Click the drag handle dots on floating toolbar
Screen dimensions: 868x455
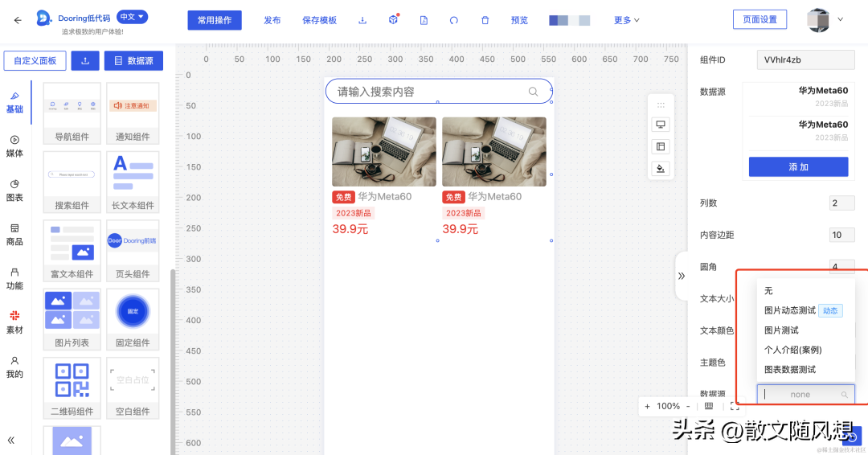click(x=661, y=105)
